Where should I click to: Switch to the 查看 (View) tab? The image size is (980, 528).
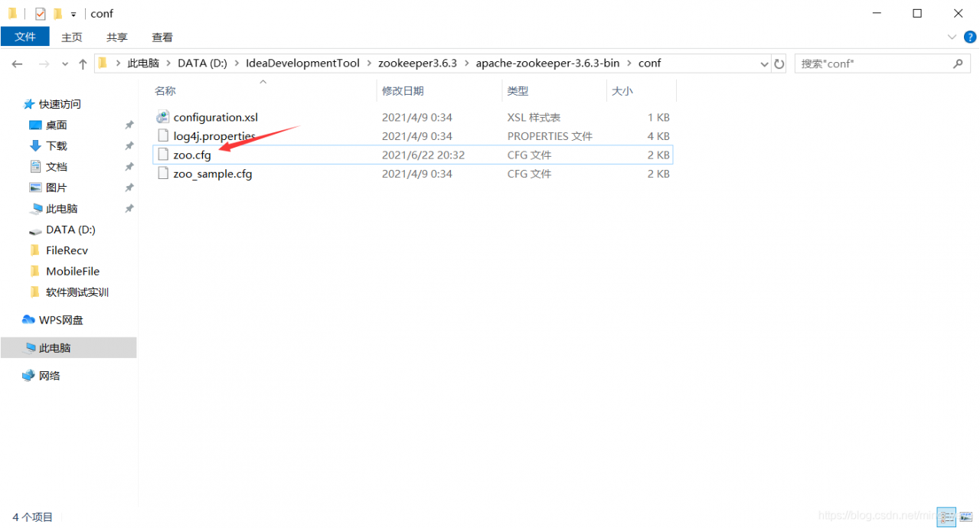click(162, 37)
